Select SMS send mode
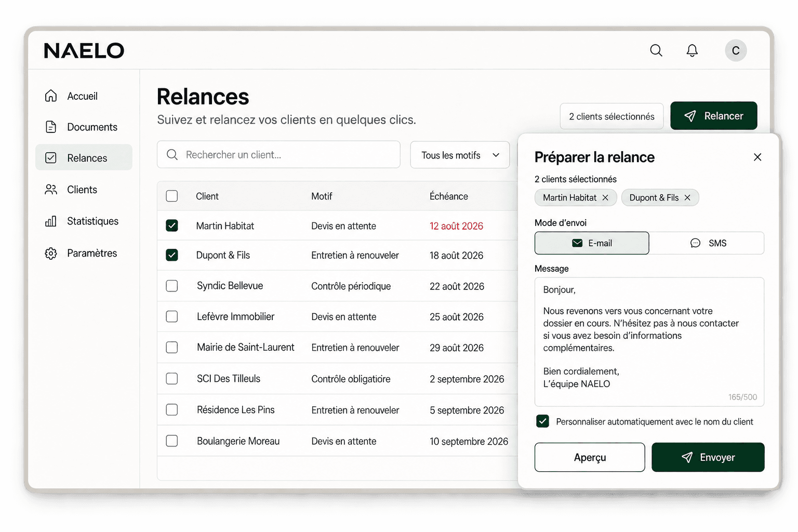 point(707,243)
